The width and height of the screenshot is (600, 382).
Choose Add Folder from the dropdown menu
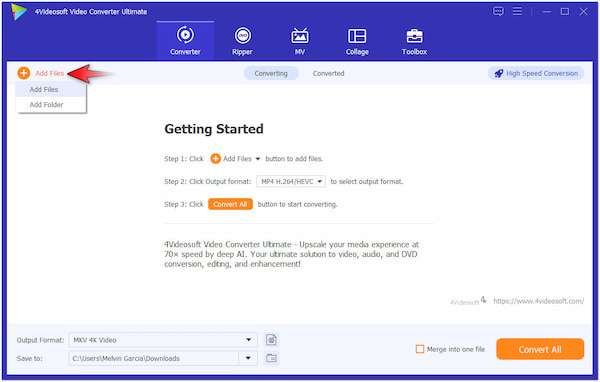51,104
